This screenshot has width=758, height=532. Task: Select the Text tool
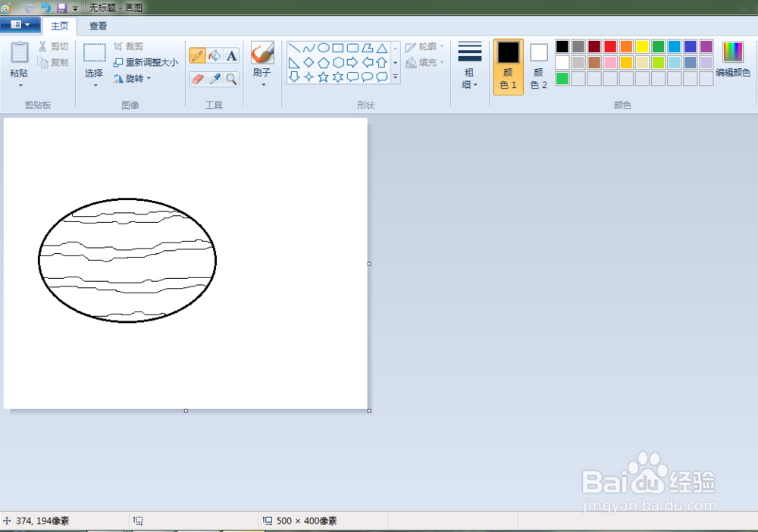point(231,55)
